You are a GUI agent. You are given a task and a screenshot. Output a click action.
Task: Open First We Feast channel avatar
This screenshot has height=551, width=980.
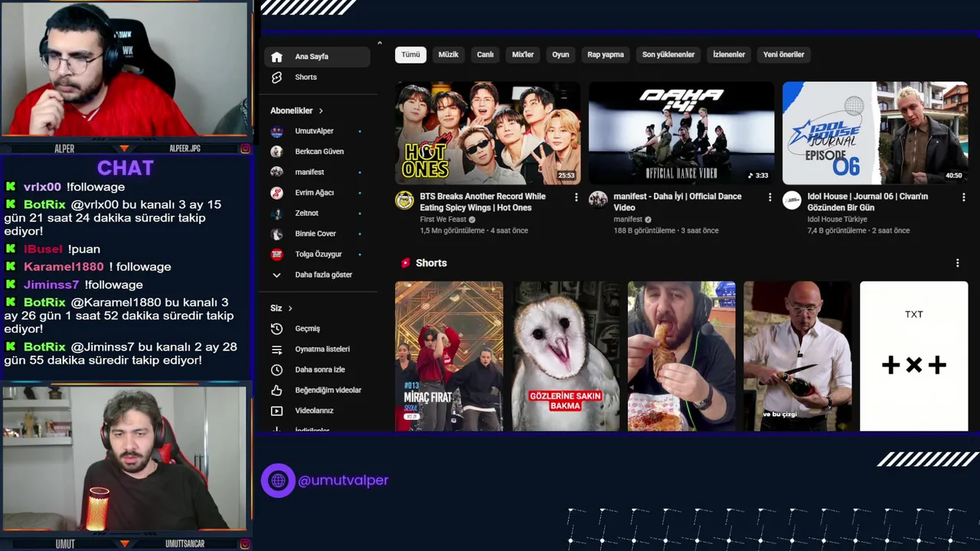pyautogui.click(x=404, y=201)
